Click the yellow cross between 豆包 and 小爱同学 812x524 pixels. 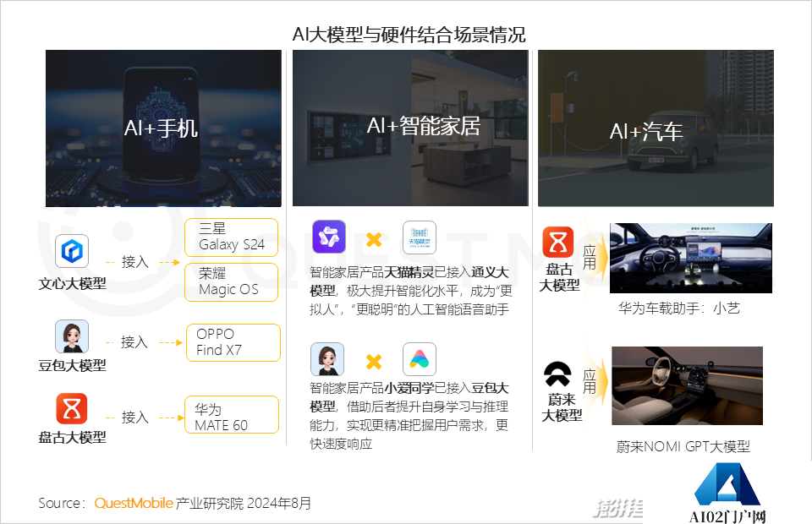pos(374,362)
